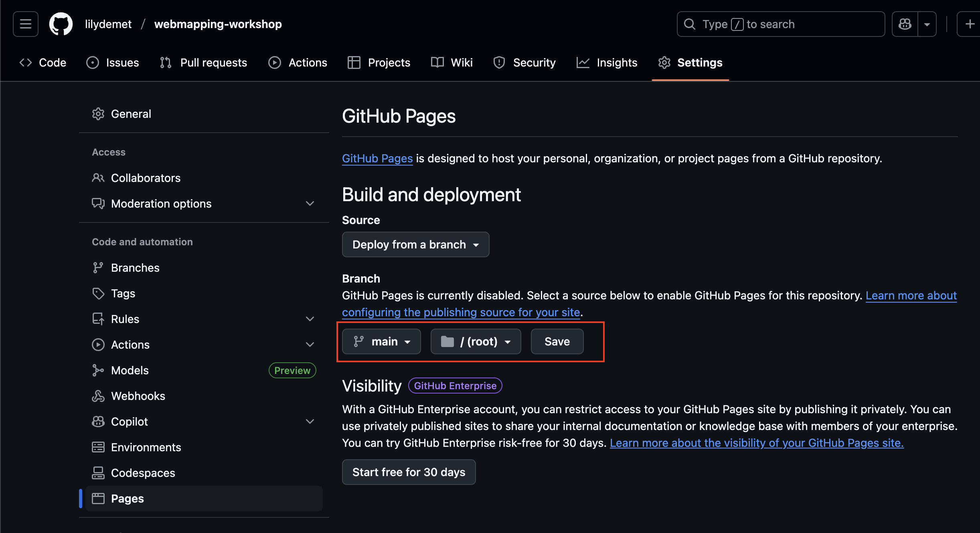The height and width of the screenshot is (533, 980).
Task: Open the main branch selector dropdown
Action: (381, 341)
